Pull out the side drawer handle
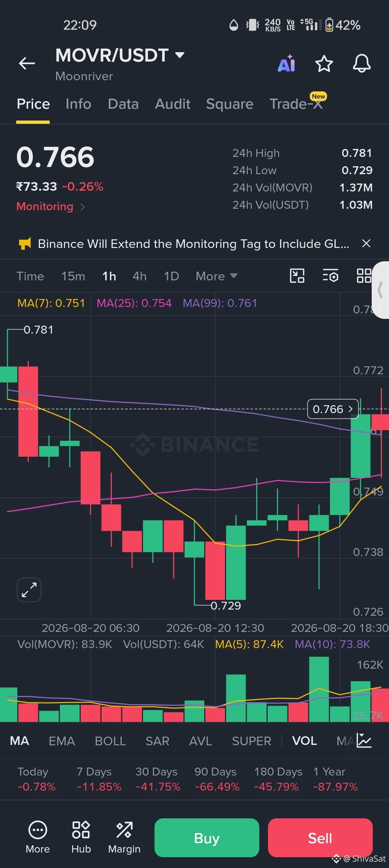The height and width of the screenshot is (868, 389). tap(380, 290)
